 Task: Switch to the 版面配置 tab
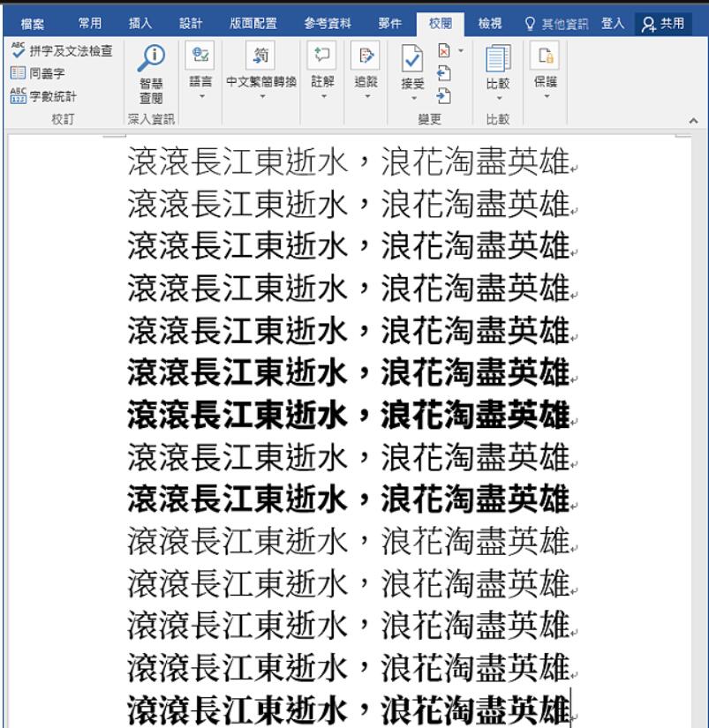click(x=253, y=23)
